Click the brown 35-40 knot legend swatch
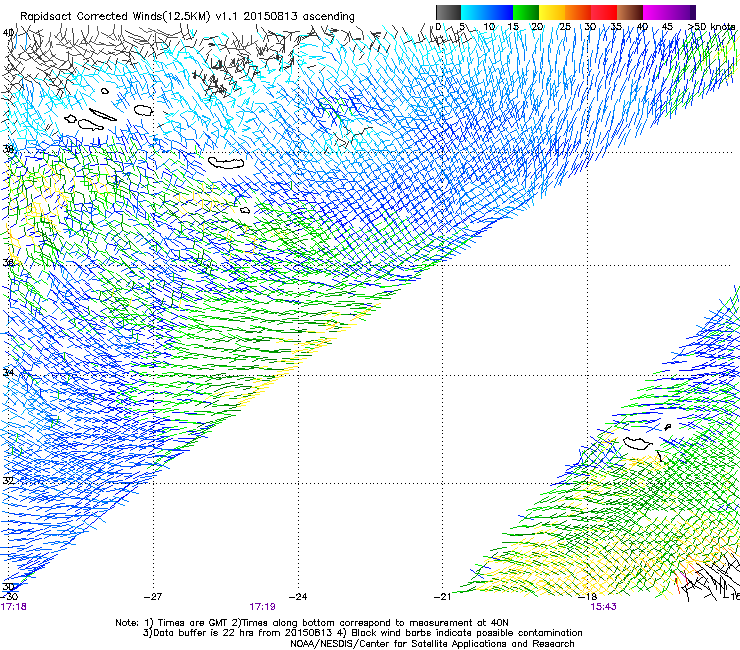740x650 pixels. point(630,12)
